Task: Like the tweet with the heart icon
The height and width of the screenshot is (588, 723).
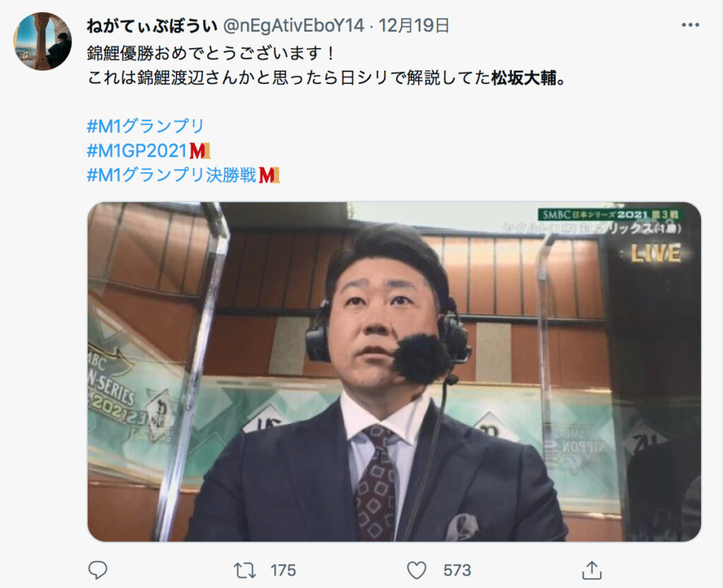Action: pyautogui.click(x=417, y=570)
